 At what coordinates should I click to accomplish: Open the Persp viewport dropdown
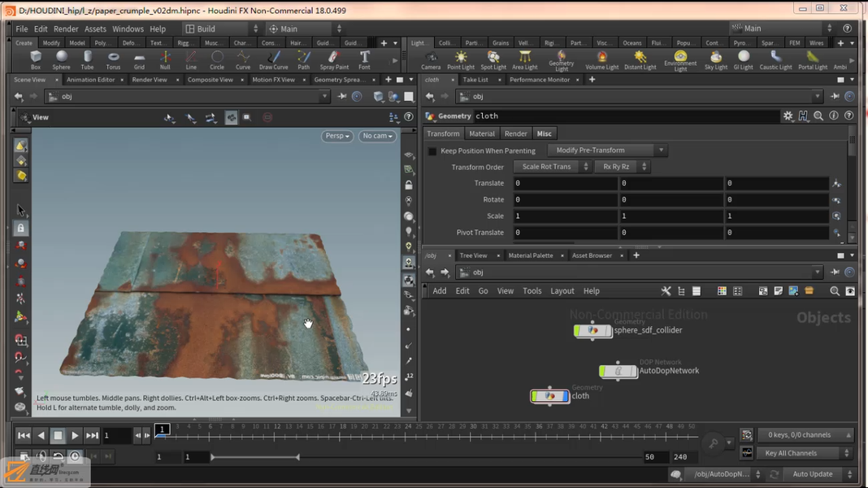point(336,136)
